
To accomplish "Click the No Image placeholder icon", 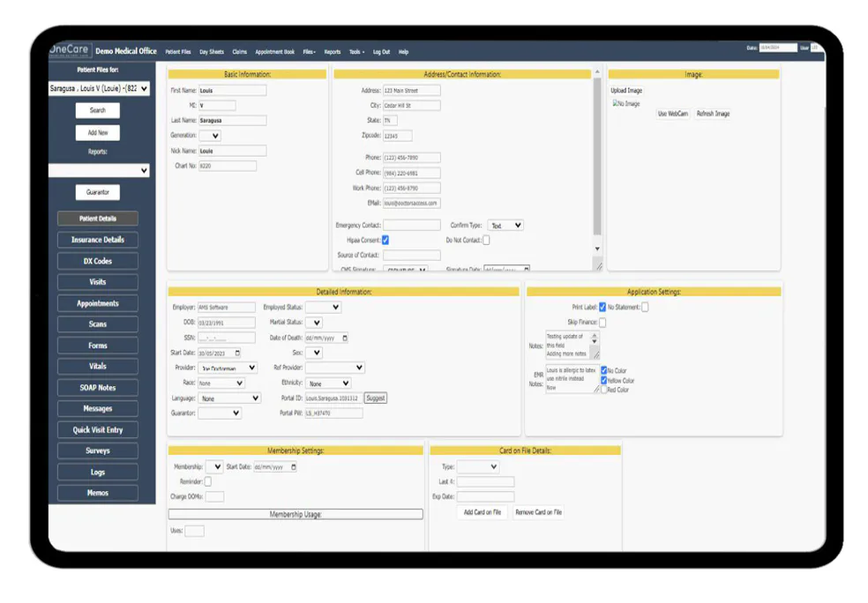I will (616, 103).
